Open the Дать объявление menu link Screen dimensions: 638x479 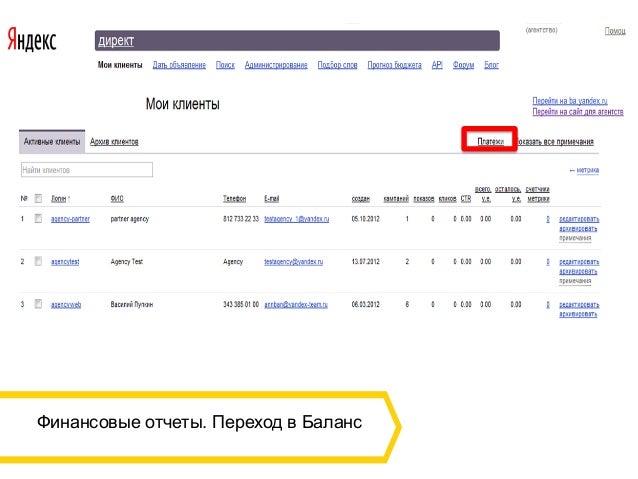pos(179,65)
